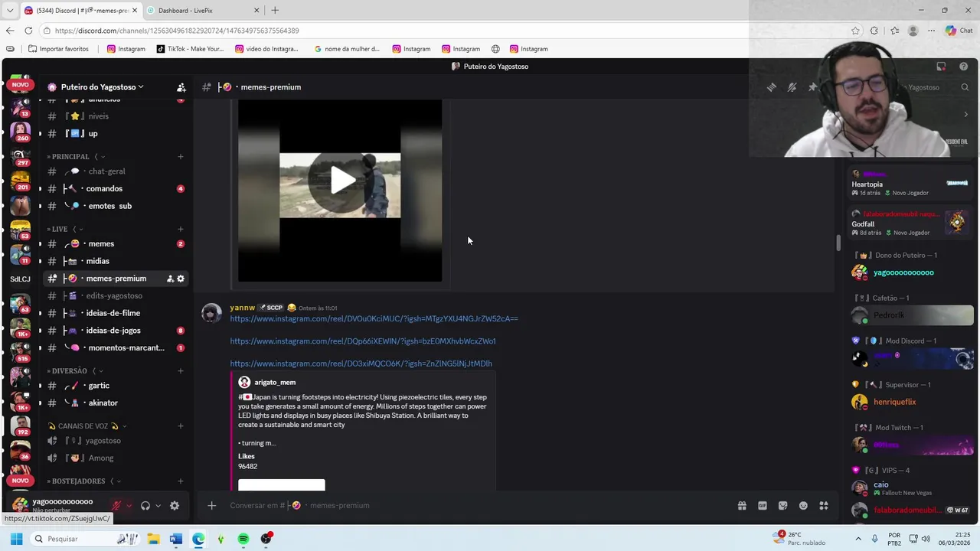The image size is (980, 551).
Task: Add a voice channel under CANAIS DE VOZ
Action: pos(181,425)
